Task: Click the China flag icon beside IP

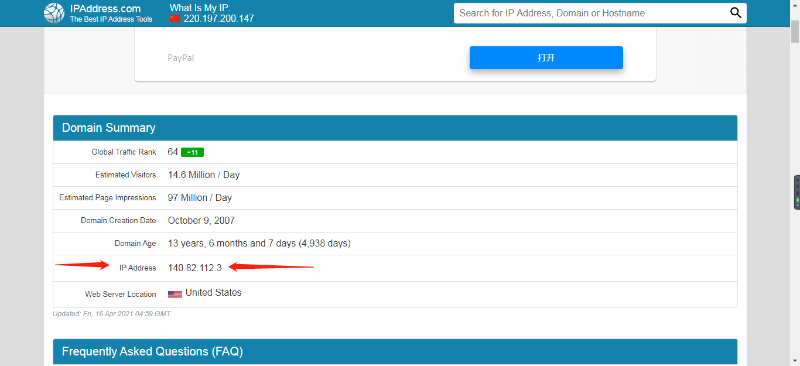Action: [x=176, y=19]
